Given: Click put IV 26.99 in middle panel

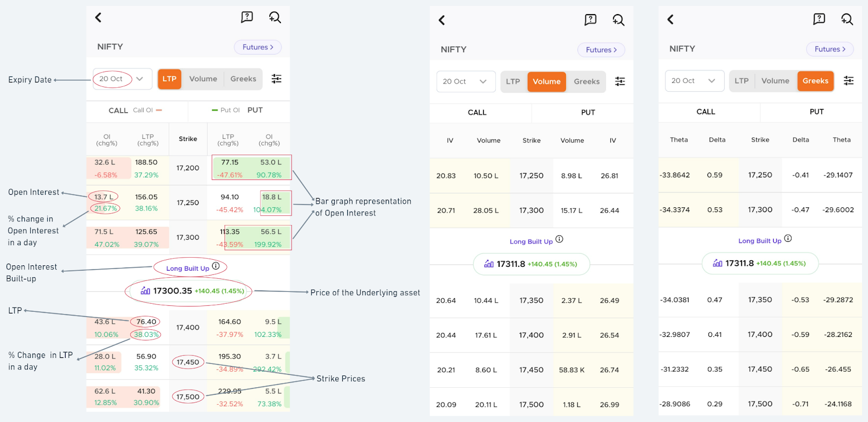Looking at the screenshot, I should [x=610, y=405].
